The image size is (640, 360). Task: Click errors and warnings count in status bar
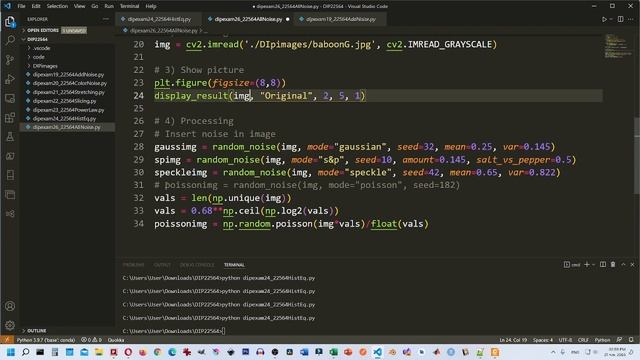[91, 340]
